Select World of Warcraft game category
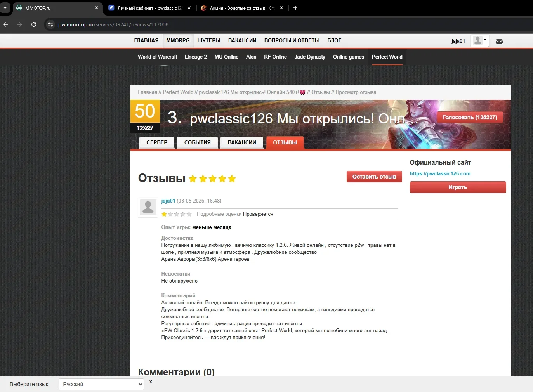The width and height of the screenshot is (533, 392). click(x=157, y=57)
